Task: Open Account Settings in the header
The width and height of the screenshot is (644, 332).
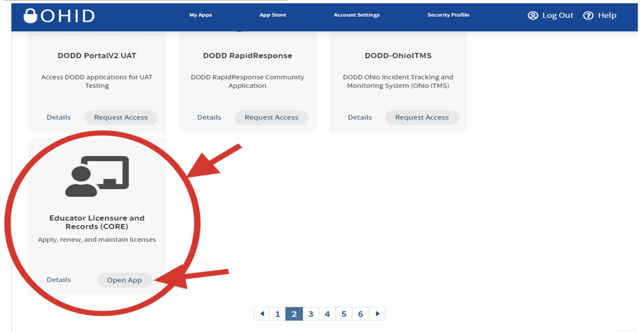Action: tap(357, 15)
